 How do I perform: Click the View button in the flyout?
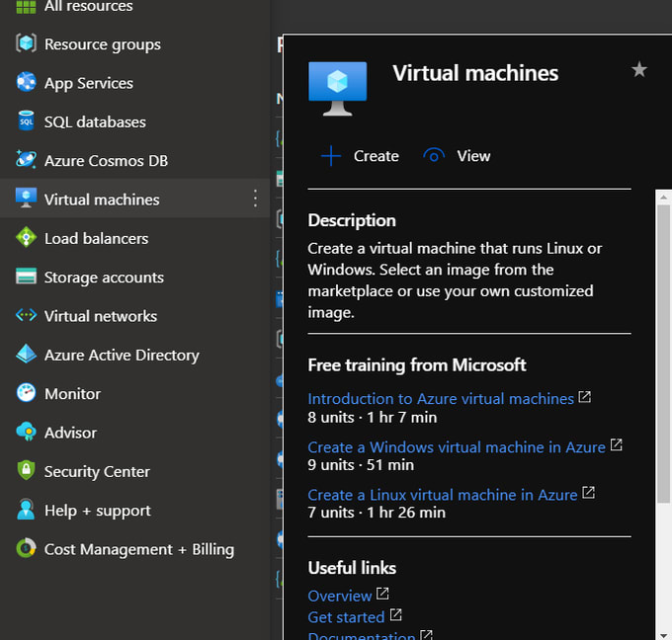[457, 156]
